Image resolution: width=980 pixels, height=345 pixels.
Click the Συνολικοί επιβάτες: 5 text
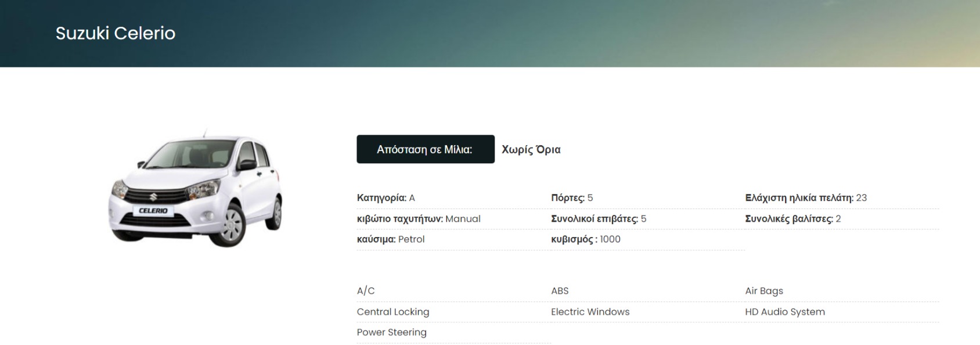coord(599,219)
